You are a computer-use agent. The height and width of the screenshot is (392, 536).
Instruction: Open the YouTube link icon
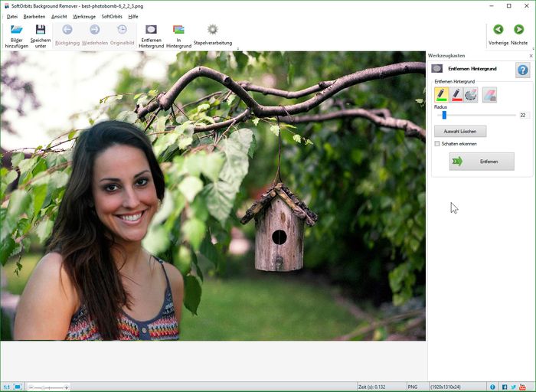coord(522,387)
